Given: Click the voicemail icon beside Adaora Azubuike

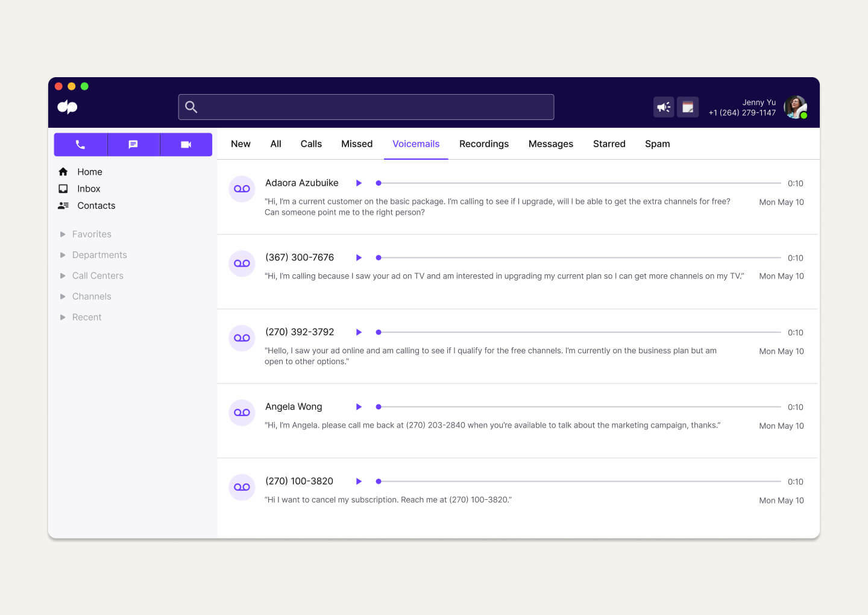Looking at the screenshot, I should (x=242, y=188).
